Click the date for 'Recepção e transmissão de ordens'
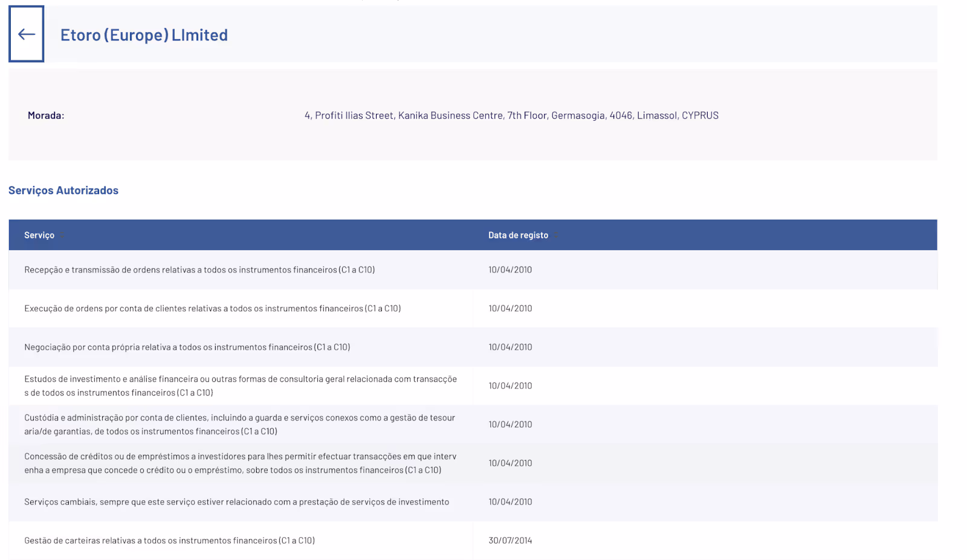 click(x=510, y=270)
